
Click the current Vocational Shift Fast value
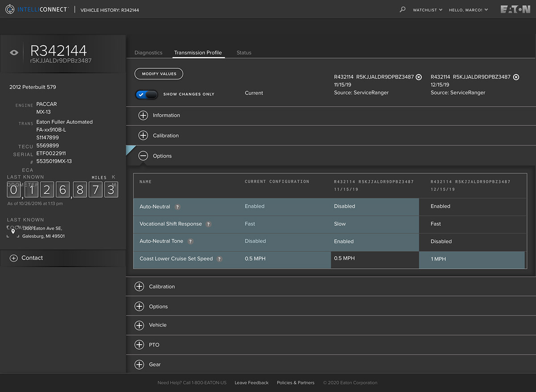point(250,224)
